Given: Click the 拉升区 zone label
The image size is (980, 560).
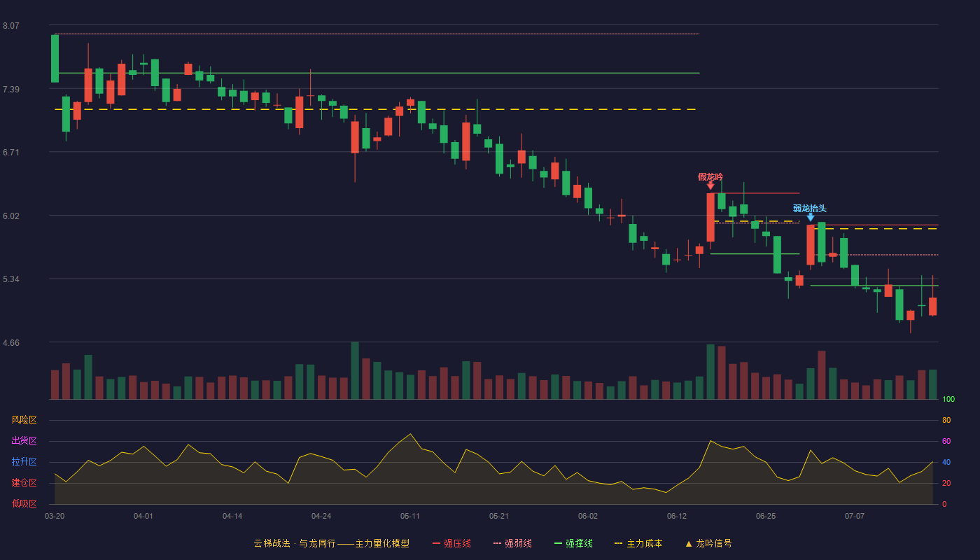Looking at the screenshot, I should (24, 462).
